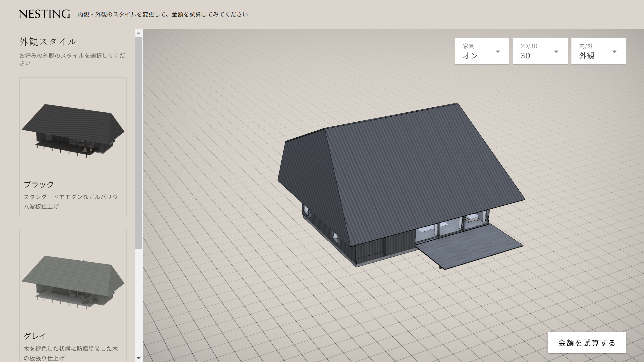Click the 2D/3D dropdown arrow icon
This screenshot has width=644, height=362.
point(556,52)
